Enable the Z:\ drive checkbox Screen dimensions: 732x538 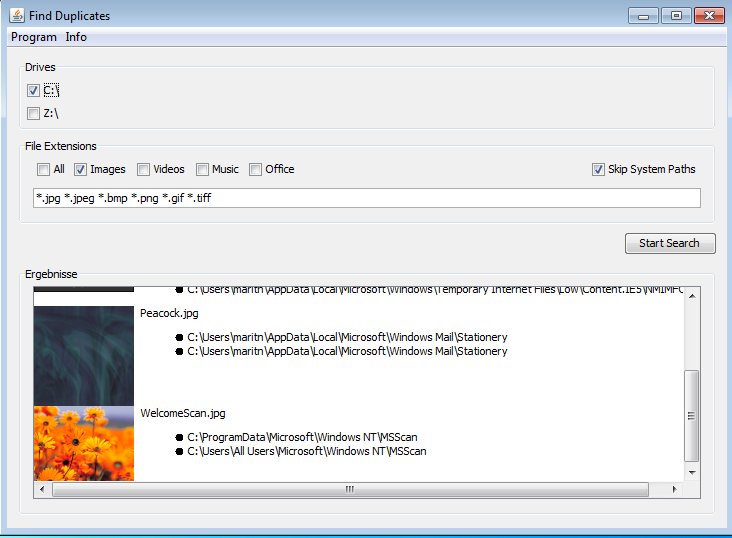pyautogui.click(x=34, y=113)
